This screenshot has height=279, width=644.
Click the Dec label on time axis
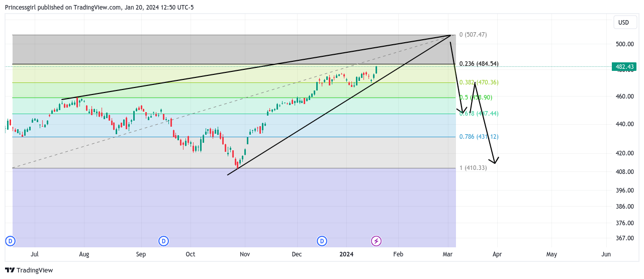[x=297, y=254]
